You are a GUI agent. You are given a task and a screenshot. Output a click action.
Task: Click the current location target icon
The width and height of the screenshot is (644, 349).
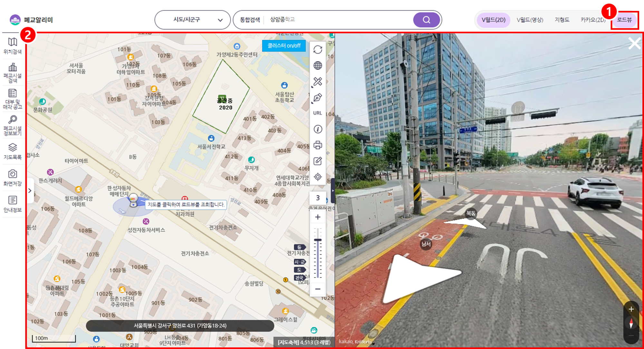point(318,177)
